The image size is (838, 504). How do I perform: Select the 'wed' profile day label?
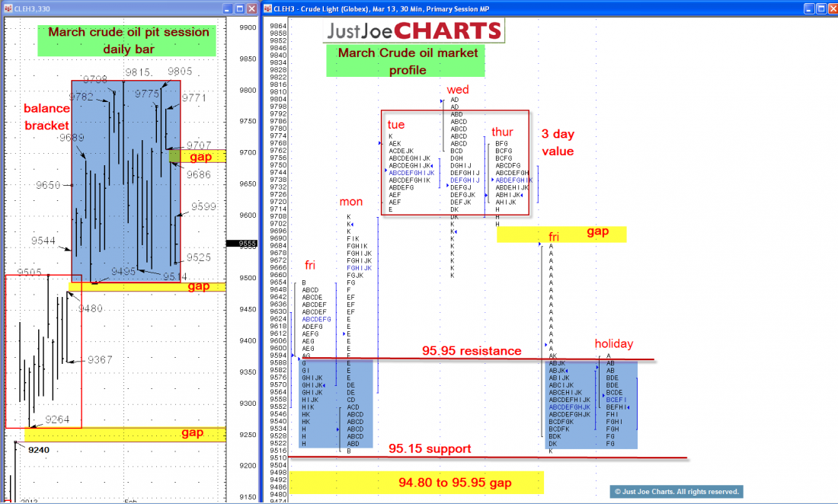click(458, 90)
